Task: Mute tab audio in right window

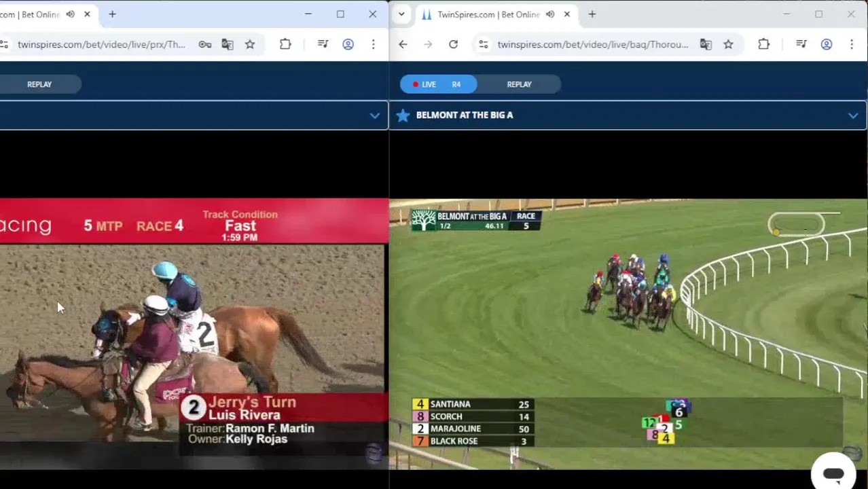Action: coord(550,14)
